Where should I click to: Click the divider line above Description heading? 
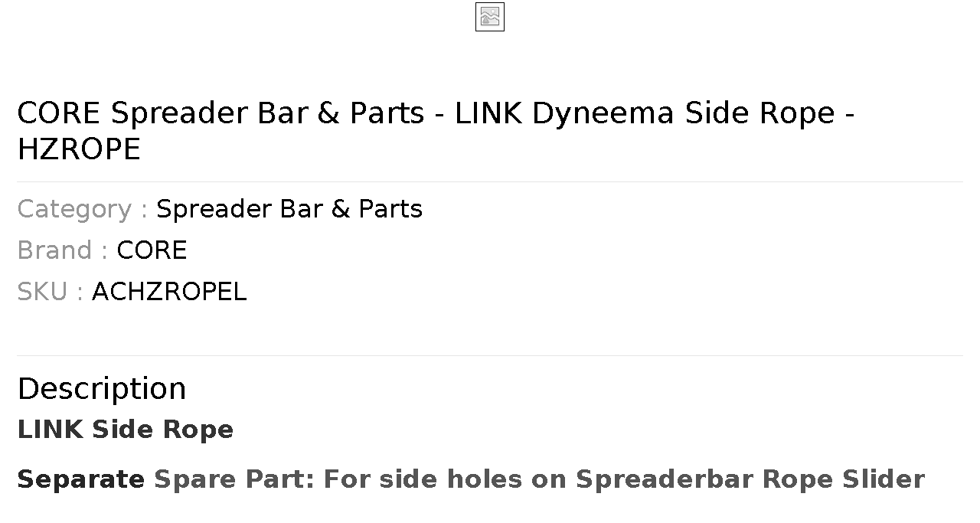490,355
